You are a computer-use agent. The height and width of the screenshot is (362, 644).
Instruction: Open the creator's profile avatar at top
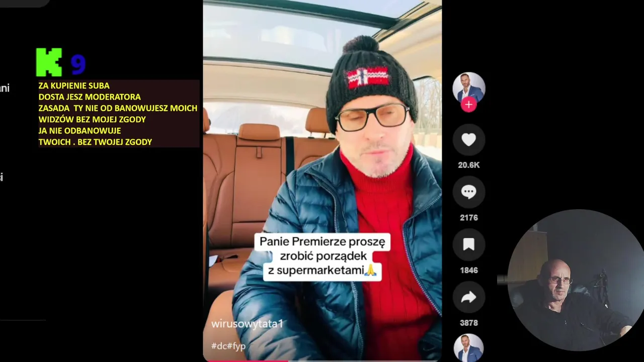coord(468,88)
